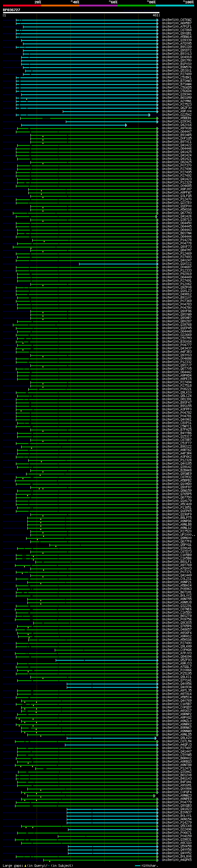The width and height of the screenshot is (197, 868).
Task: Select hit label UniRef100_O64447
Action: (x=176, y=132)
